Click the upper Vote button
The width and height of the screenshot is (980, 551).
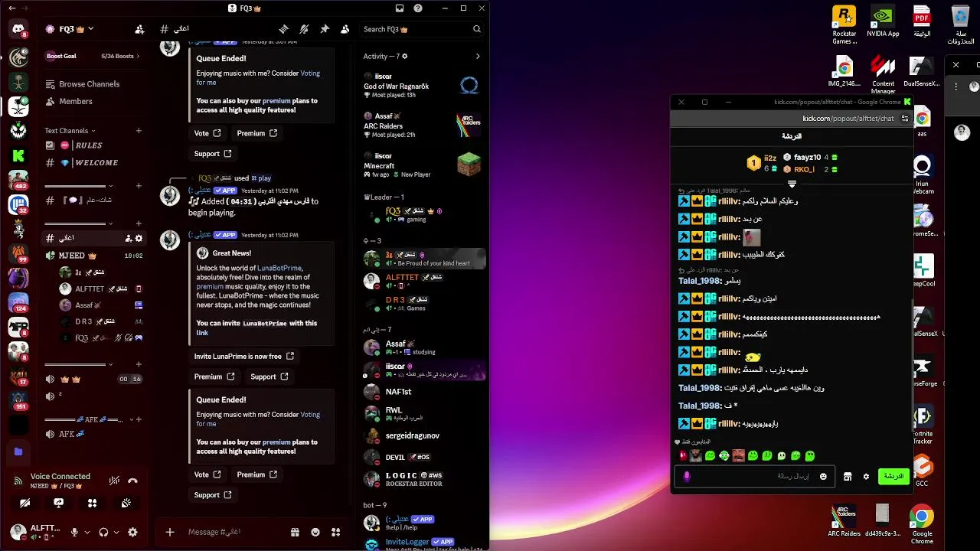207,133
